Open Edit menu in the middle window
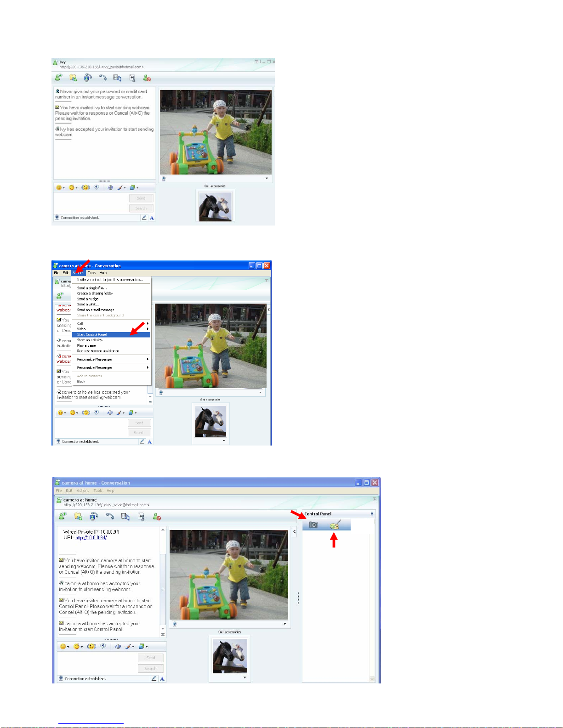This screenshot has width=563, height=728. [x=66, y=273]
